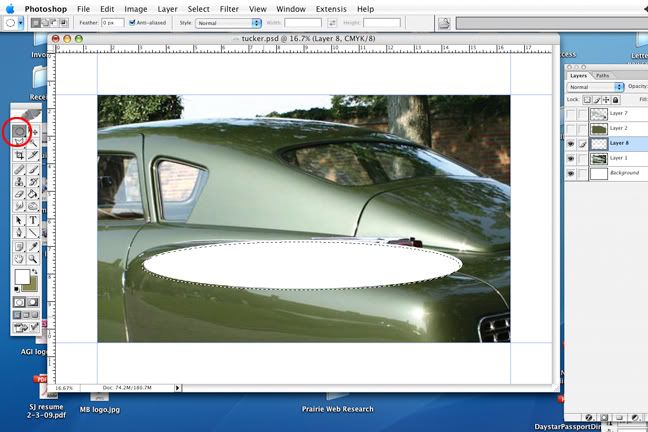The image size is (648, 432).
Task: Select the Eyedropper tool
Action: (x=33, y=245)
